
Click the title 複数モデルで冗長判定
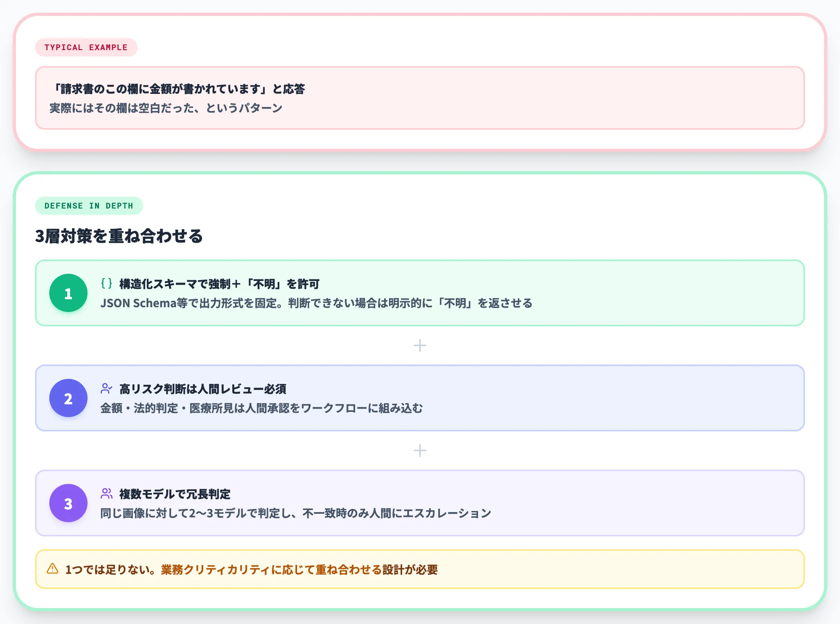(x=175, y=494)
